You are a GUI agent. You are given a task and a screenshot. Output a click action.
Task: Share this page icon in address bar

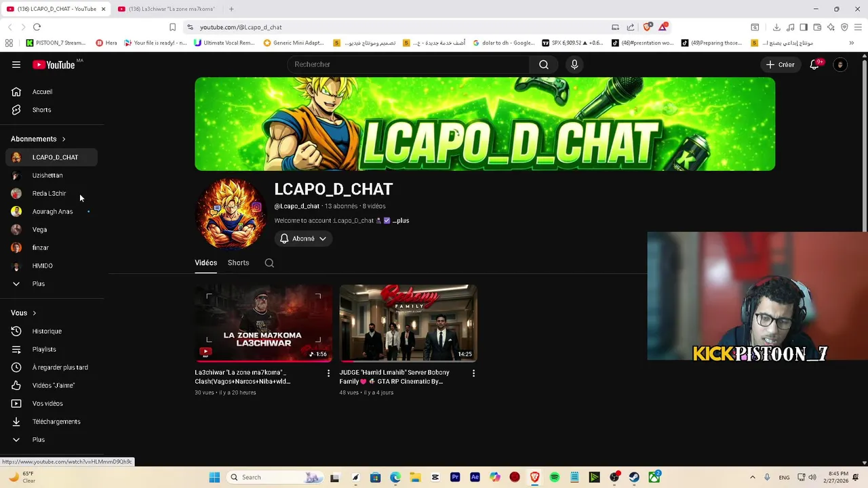click(631, 27)
